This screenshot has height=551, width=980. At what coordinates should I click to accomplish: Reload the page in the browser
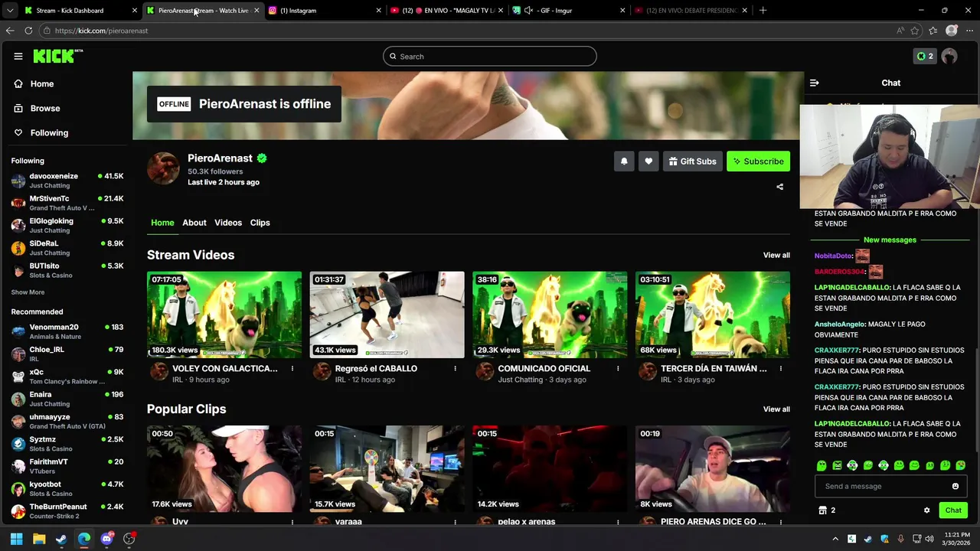click(x=28, y=31)
